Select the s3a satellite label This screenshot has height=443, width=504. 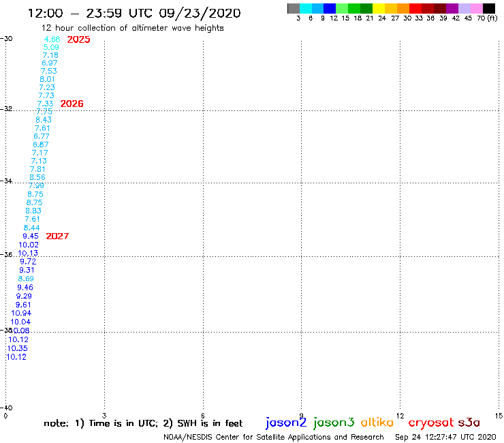pos(469,423)
